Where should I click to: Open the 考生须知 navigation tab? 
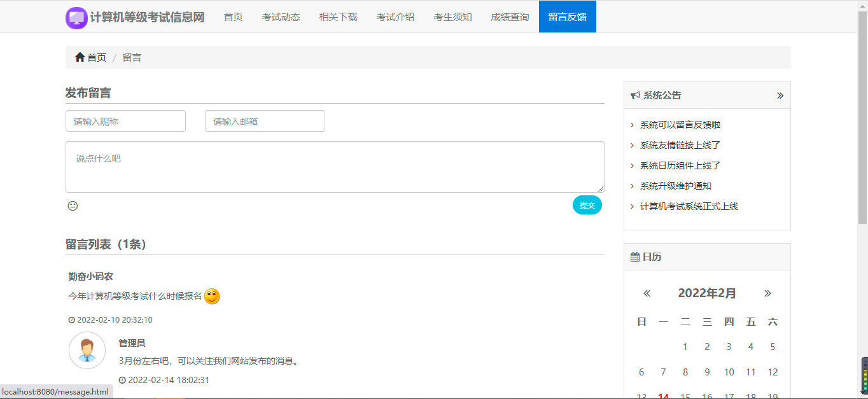tap(453, 17)
